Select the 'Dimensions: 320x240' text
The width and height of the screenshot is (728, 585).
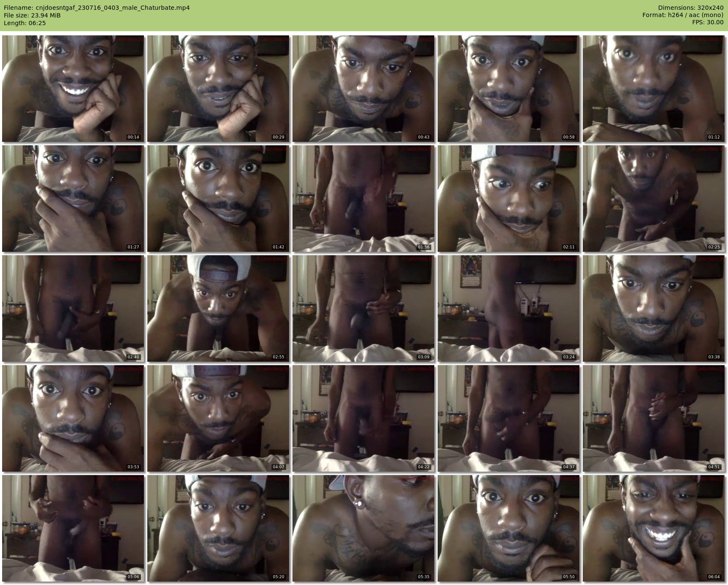pos(691,8)
